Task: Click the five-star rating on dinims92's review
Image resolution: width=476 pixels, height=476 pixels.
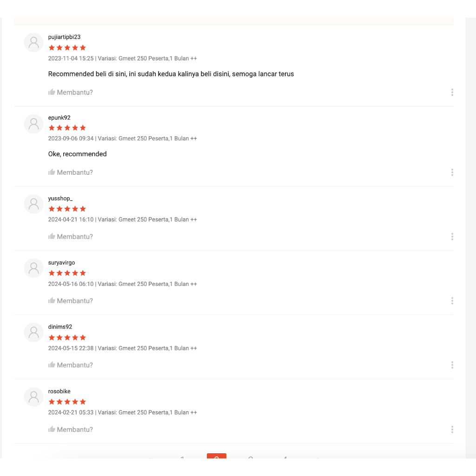Action: point(67,337)
